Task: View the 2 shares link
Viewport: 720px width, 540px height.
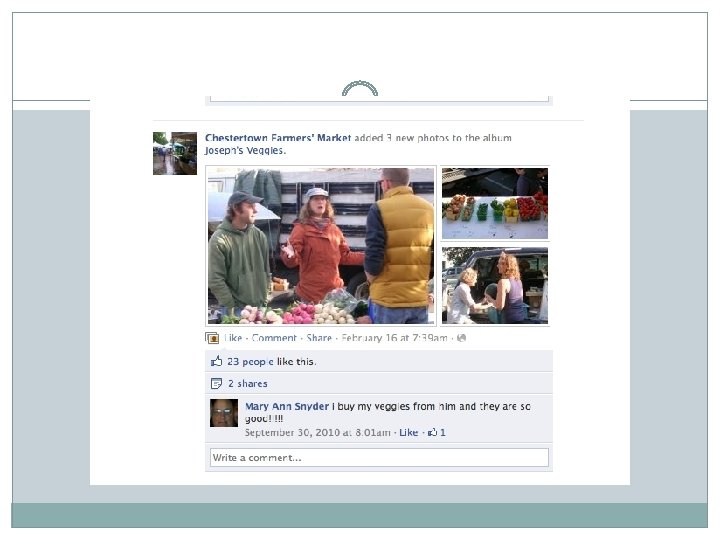Action: [x=248, y=383]
